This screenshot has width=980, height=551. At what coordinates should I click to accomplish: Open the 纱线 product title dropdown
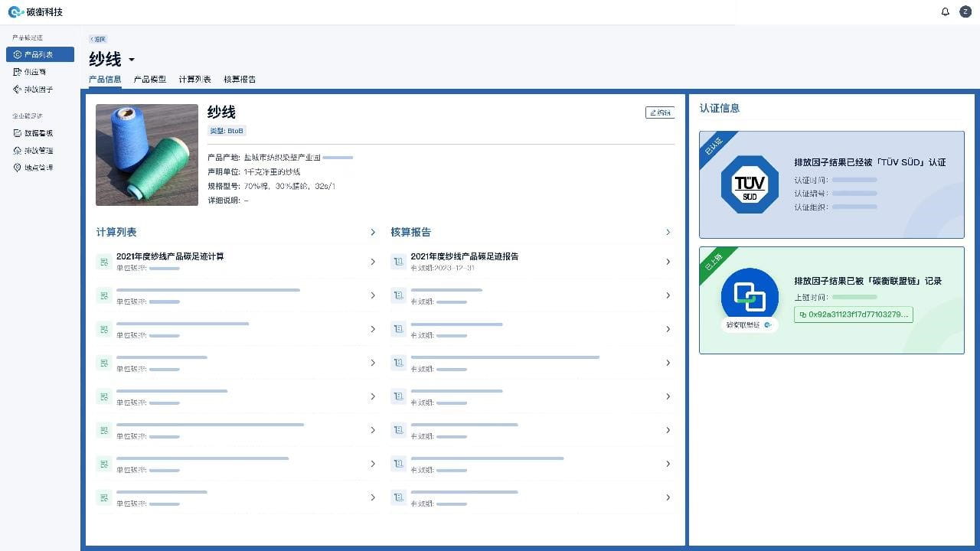[132, 60]
